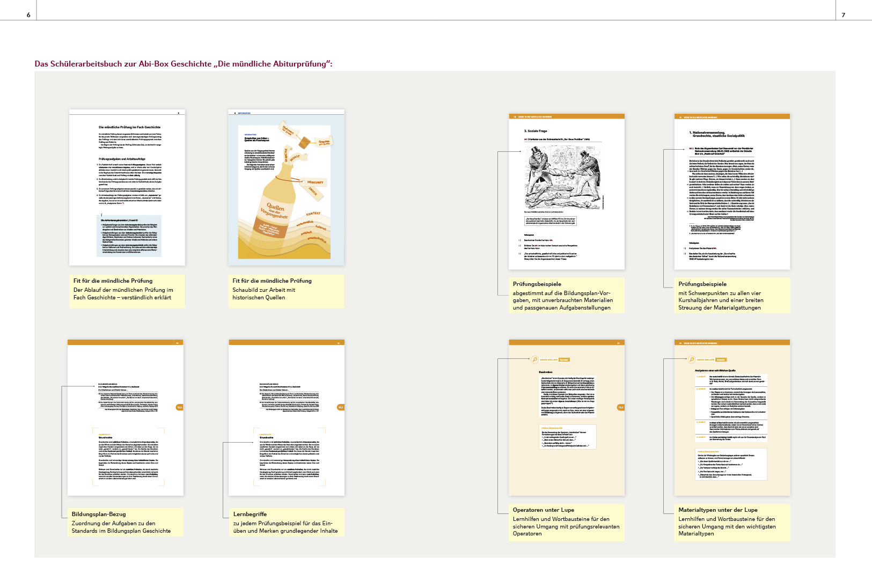Screen dimensions: 872x588
Task: Open the 'Die mündliche Prüfung im Fach Geschichte' page thumbnail
Action: click(127, 187)
